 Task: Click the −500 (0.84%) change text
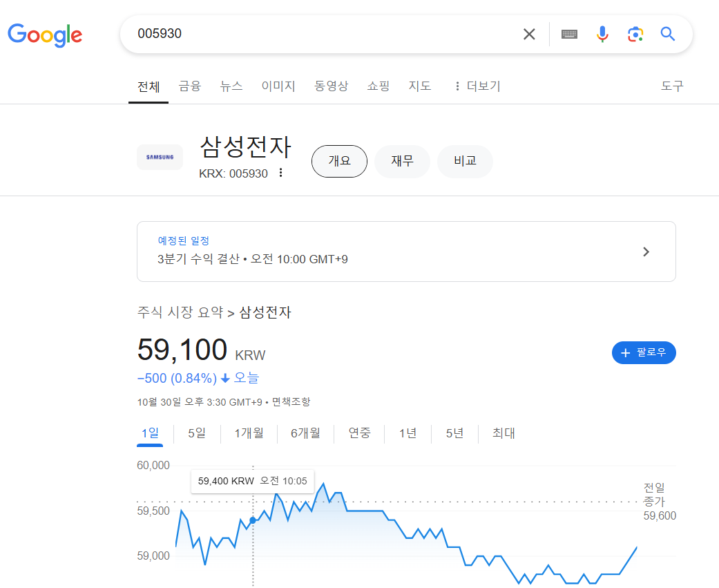tap(177, 378)
